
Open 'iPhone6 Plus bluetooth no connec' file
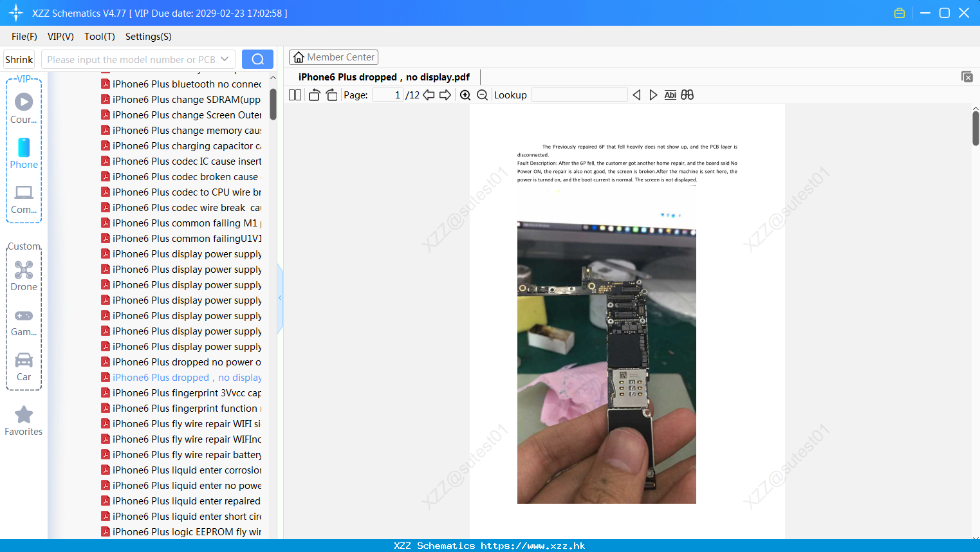[x=181, y=84]
